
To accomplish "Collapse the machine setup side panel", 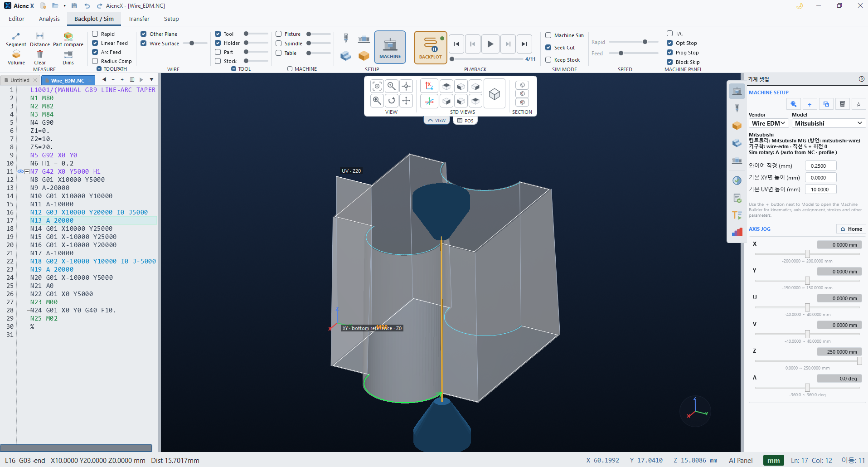I will (x=861, y=79).
